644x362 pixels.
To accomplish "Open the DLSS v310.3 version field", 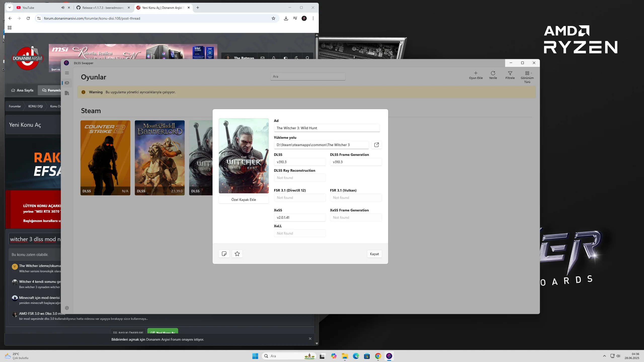I will point(300,162).
